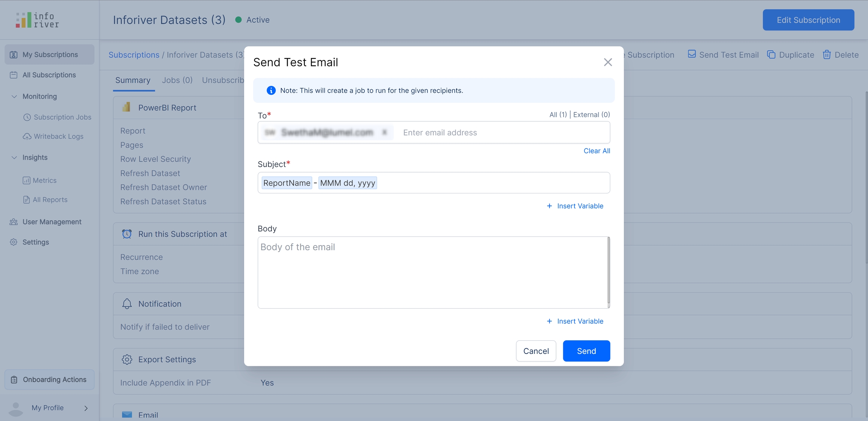The width and height of the screenshot is (868, 421).
Task: Click the info icon in the note
Action: coord(271,90)
